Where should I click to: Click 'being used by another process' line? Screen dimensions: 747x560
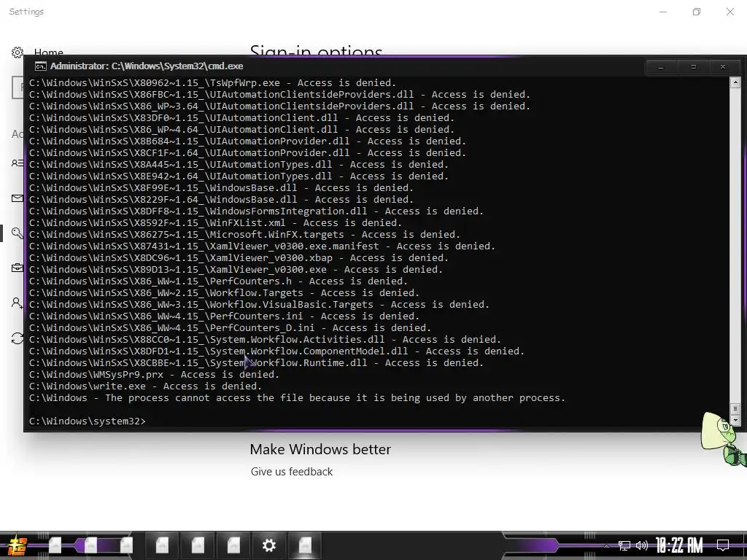point(298,397)
